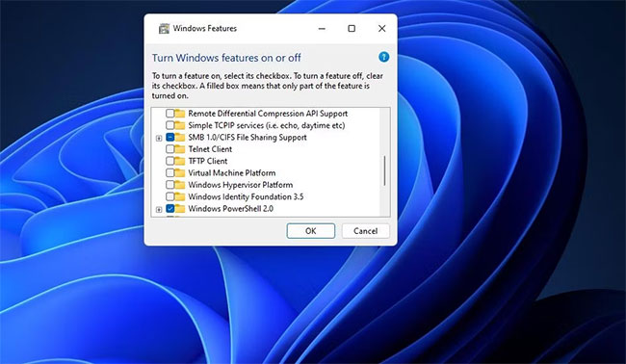The height and width of the screenshot is (364, 626).
Task: Click the SMB 1.0/CIFS folder icon
Action: click(180, 138)
